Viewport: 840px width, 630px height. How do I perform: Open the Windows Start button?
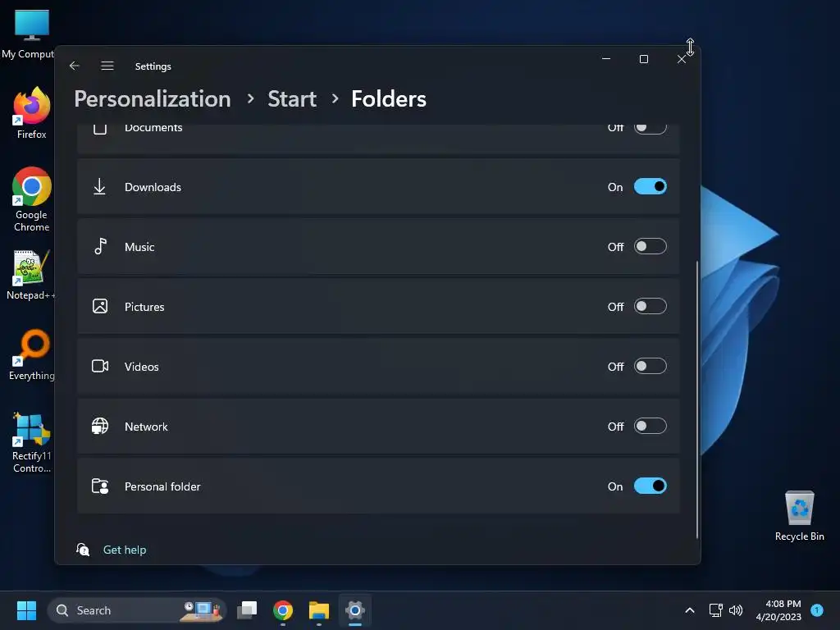click(x=26, y=610)
